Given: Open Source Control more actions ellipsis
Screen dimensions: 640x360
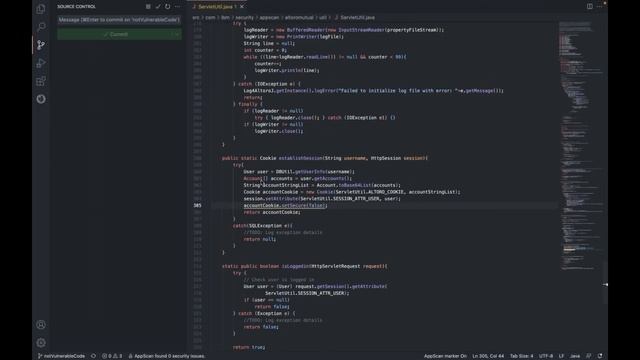Looking at the screenshot, I should [178, 7].
